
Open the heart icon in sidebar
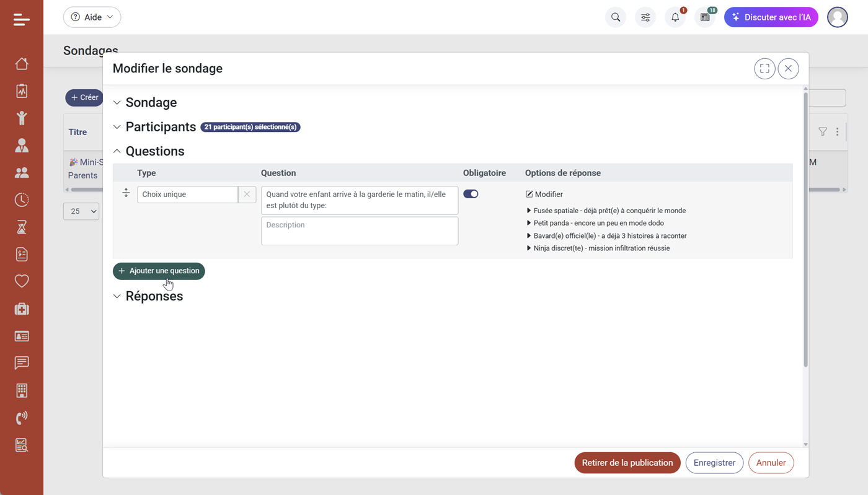22,281
